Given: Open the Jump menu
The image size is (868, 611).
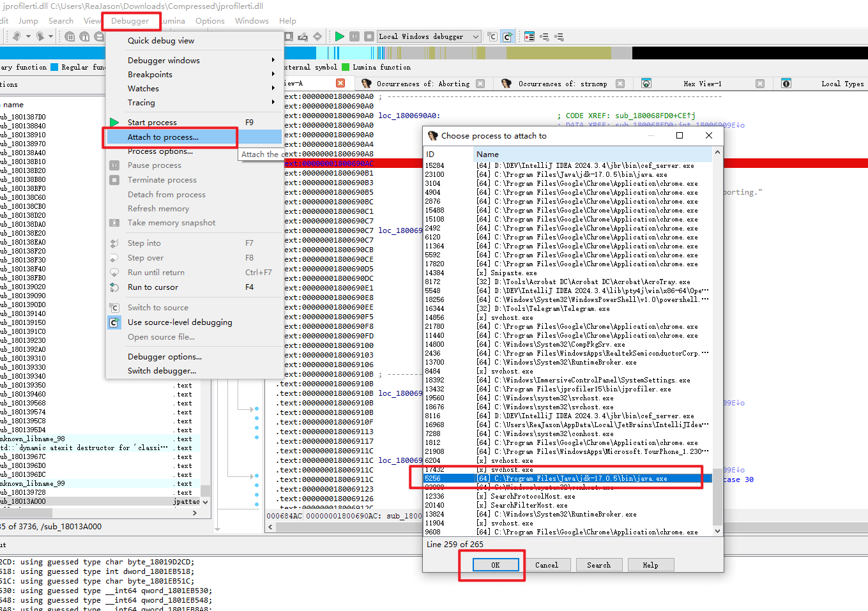Looking at the screenshot, I should [x=28, y=21].
